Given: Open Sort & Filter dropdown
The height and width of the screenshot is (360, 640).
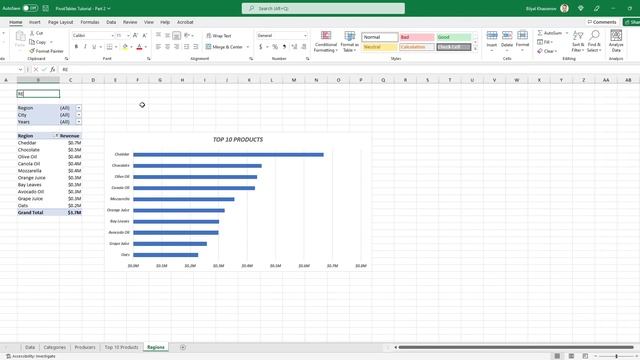Looking at the screenshot, I should pyautogui.click(x=578, y=41).
